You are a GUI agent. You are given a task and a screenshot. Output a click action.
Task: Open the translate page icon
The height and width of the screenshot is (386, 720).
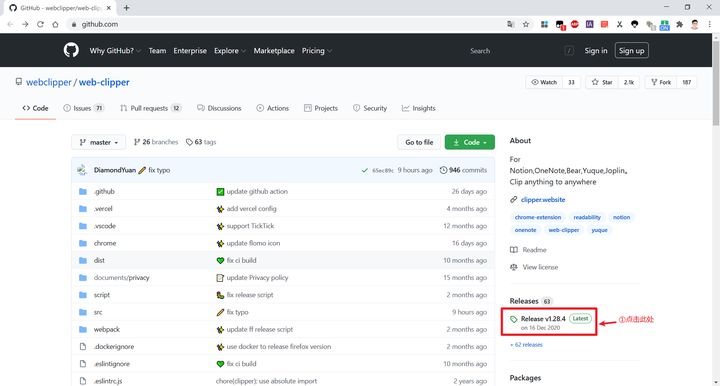(511, 24)
